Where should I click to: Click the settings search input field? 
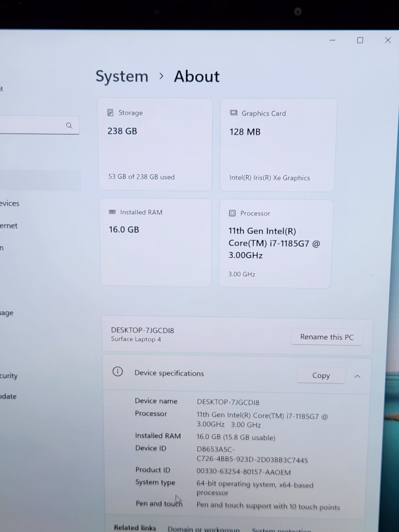31,125
